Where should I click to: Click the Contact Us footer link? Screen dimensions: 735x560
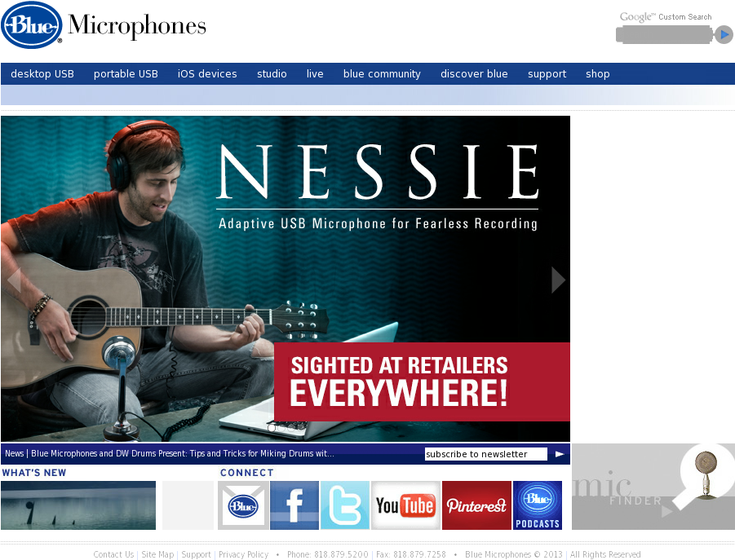tap(113, 554)
